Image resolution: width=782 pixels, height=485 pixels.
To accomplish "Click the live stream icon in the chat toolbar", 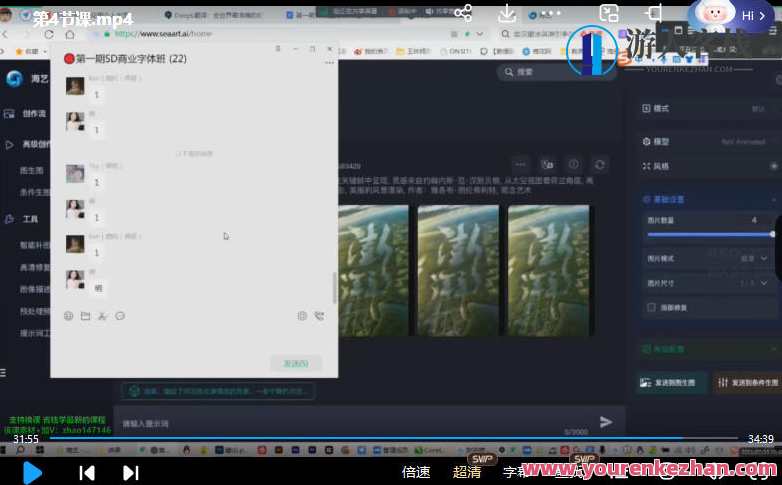I will pyautogui.click(x=302, y=316).
